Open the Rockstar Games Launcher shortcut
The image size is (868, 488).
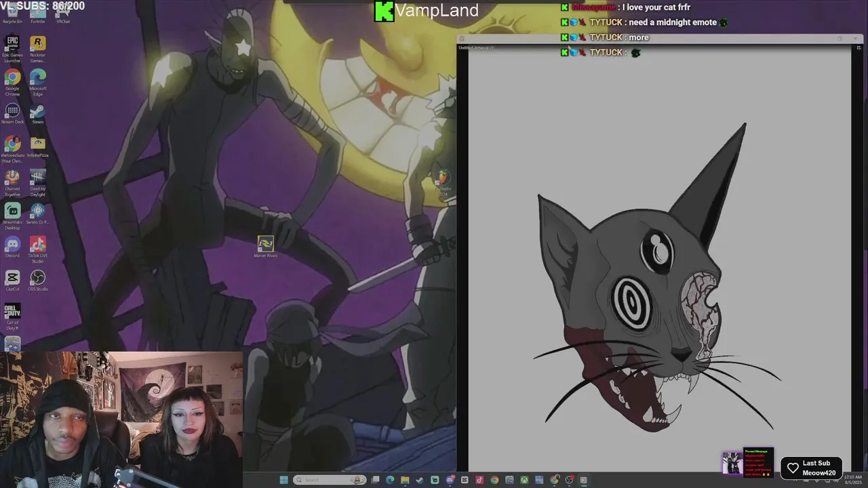38,49
